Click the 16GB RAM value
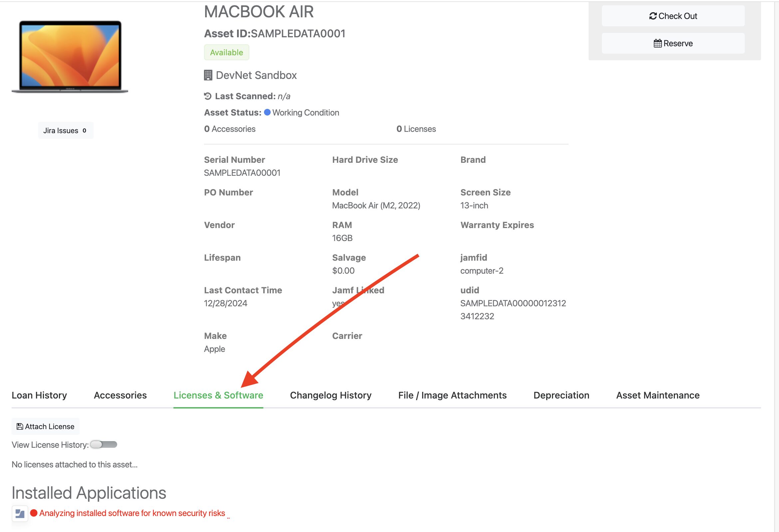Viewport: 779px width, 532px height. pyautogui.click(x=342, y=238)
